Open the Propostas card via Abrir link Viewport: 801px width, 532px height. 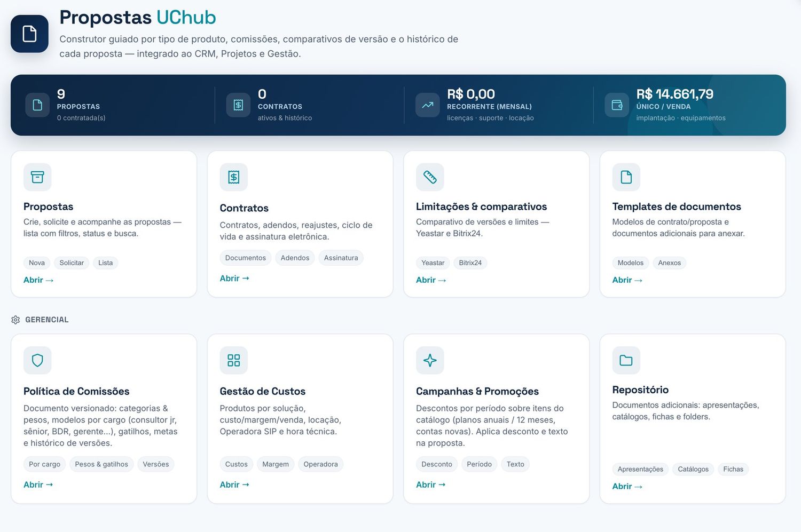coord(38,280)
